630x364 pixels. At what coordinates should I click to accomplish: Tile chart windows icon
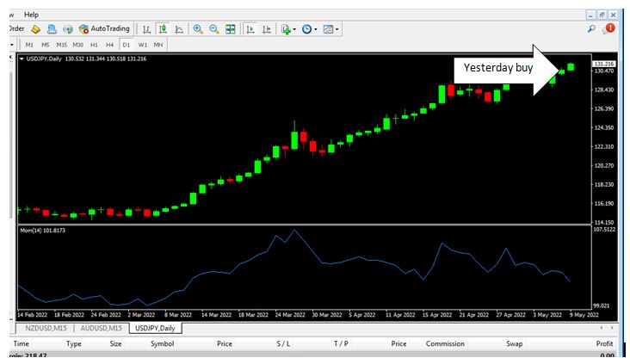(x=230, y=29)
